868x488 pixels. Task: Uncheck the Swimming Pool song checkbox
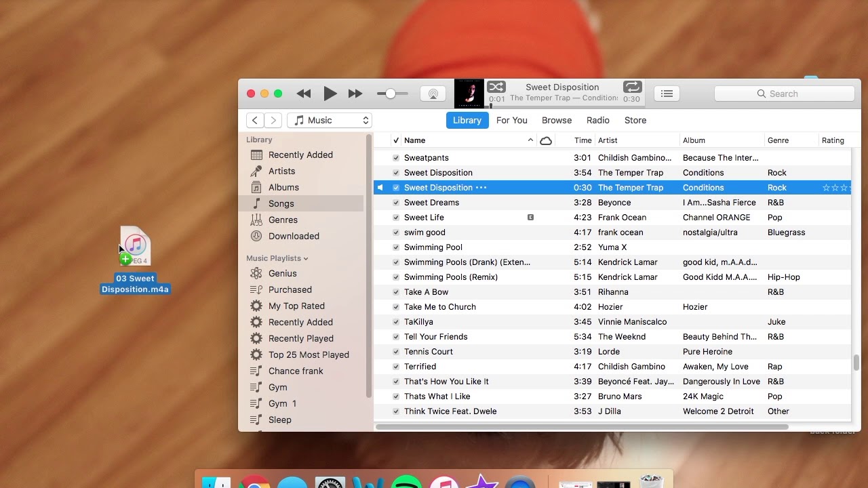click(x=396, y=247)
